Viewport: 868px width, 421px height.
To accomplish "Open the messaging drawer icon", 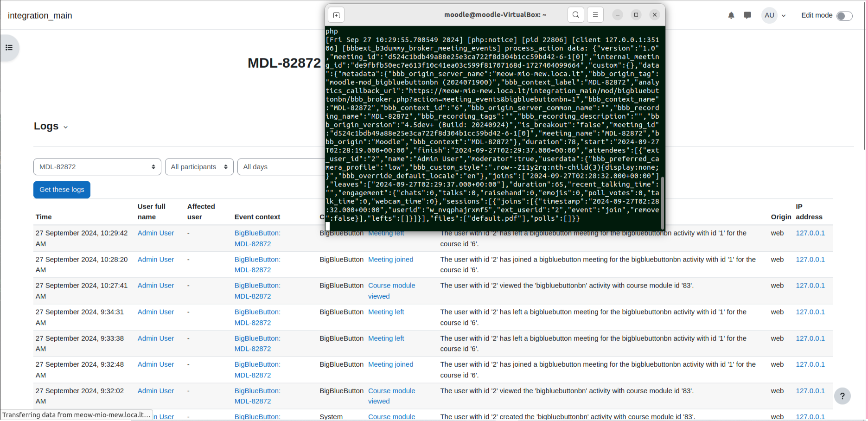I will [x=747, y=15].
